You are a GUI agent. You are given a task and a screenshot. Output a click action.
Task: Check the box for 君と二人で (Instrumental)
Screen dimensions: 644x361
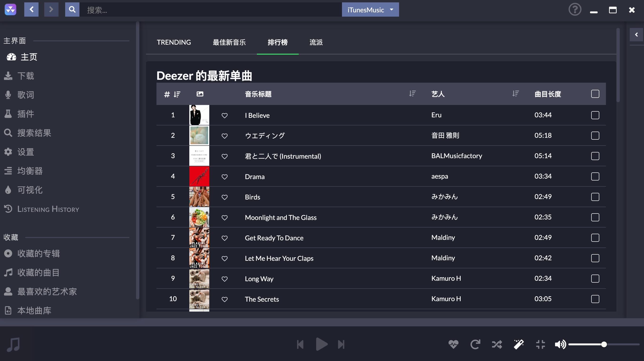(595, 156)
